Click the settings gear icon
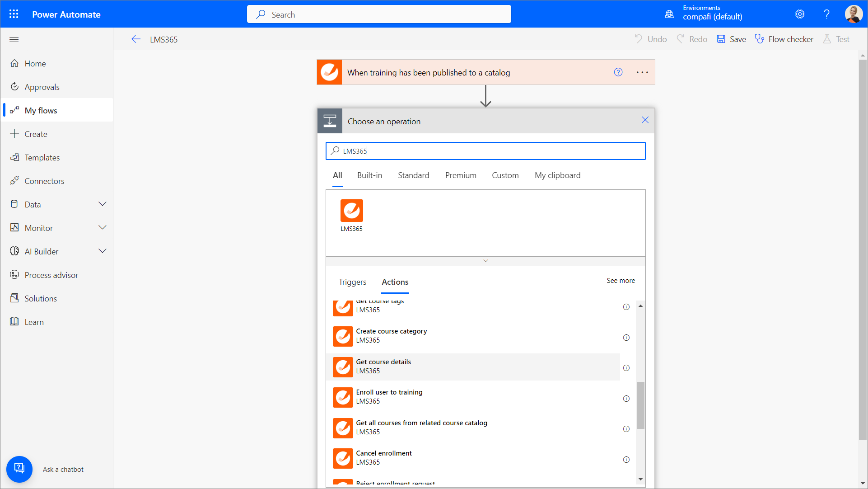Viewport: 868px width, 489px height. (x=799, y=14)
